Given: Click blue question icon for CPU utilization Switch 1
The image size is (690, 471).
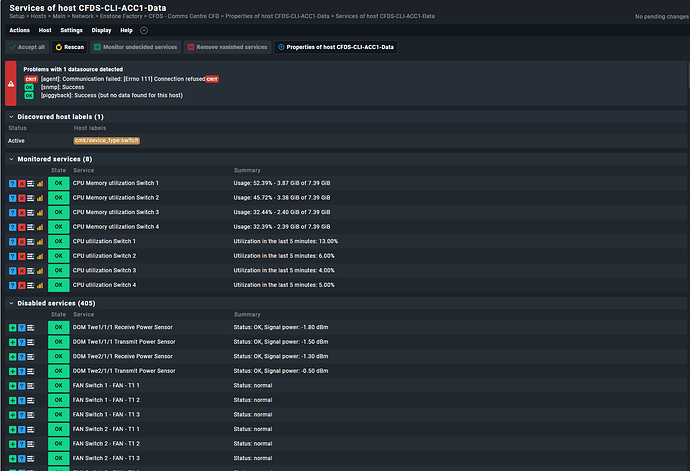Looking at the screenshot, I should (11, 242).
